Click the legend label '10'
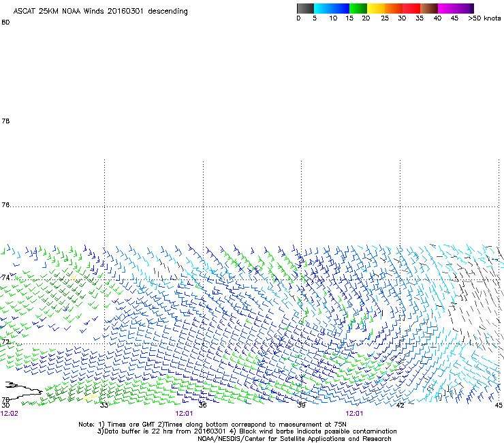 333,18
